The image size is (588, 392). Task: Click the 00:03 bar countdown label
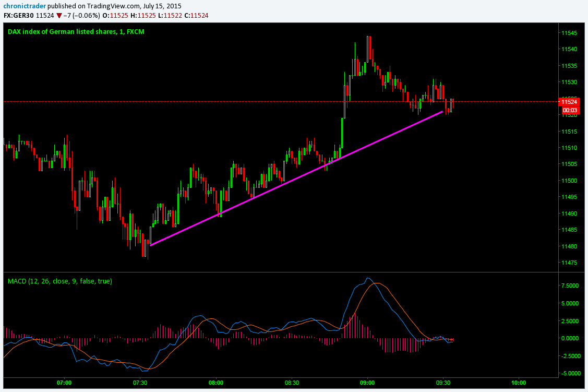[568, 110]
